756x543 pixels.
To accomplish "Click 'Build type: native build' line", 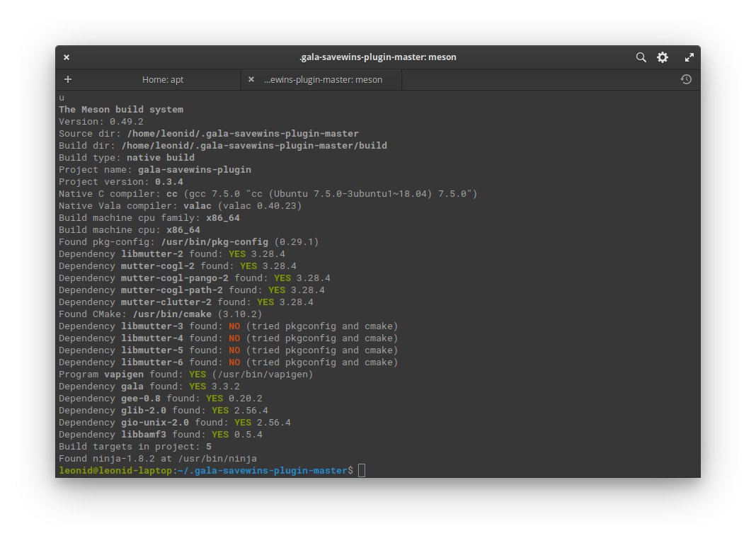I will coord(127,158).
